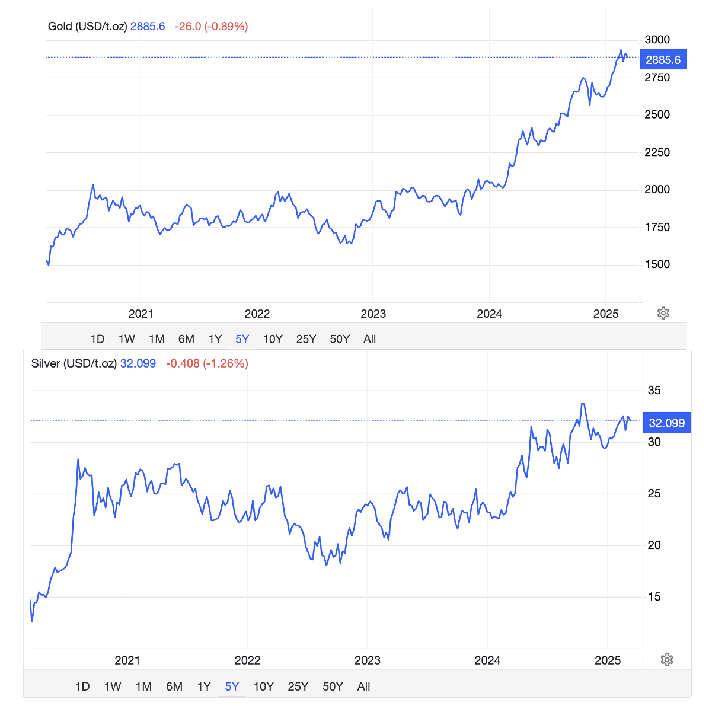Screen dimensions: 728x709
Task: Show All history on gold chart
Action: point(369,339)
